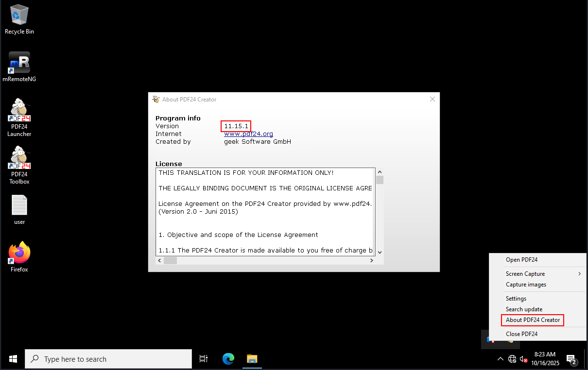The image size is (588, 370).
Task: Click the license box scroll-down arrow
Action: coord(380,252)
